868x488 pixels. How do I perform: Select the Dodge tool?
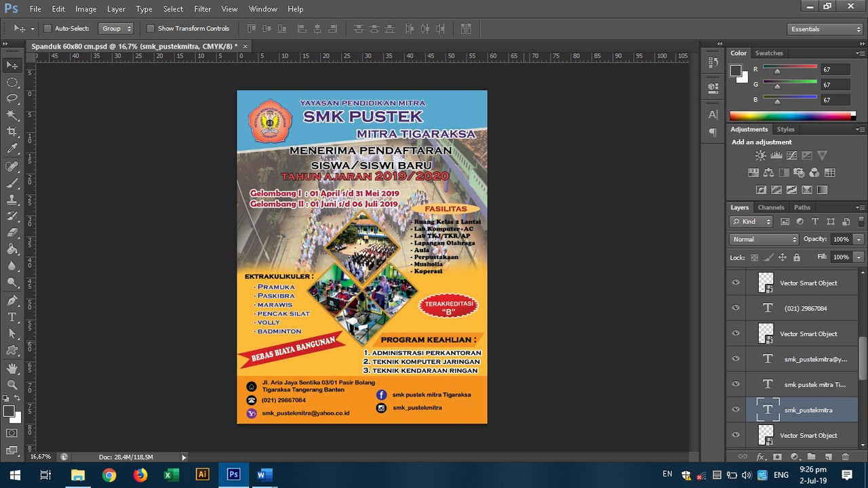pos(12,283)
